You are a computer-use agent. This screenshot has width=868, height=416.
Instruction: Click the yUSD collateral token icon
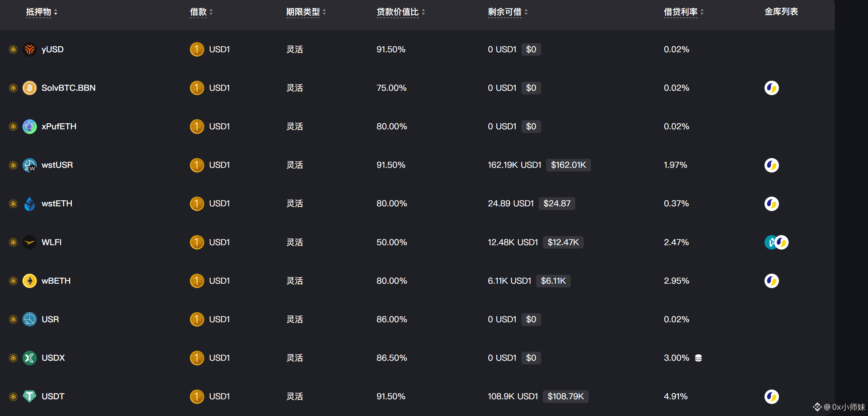tap(30, 50)
